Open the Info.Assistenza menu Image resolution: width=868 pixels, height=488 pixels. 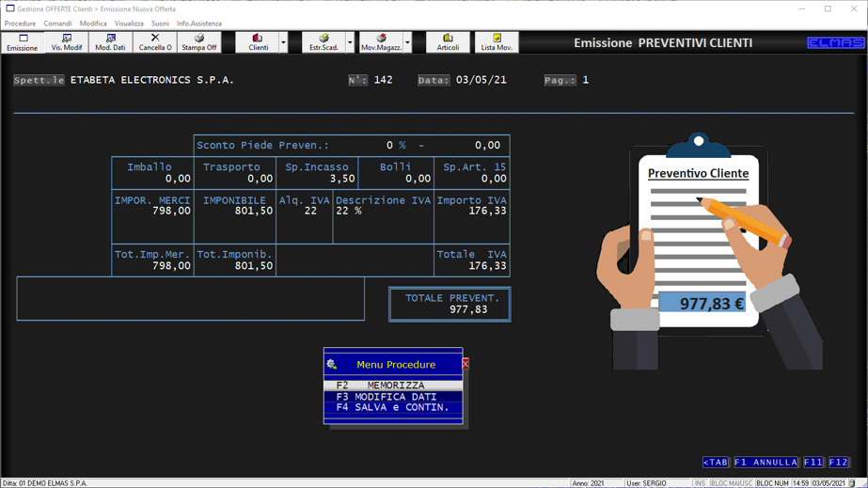point(199,24)
